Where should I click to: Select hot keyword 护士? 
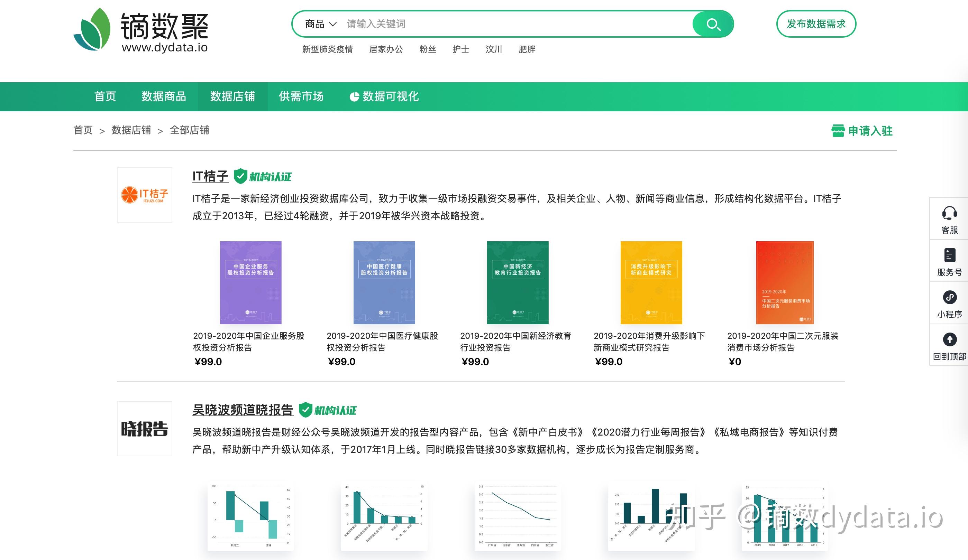(x=460, y=49)
